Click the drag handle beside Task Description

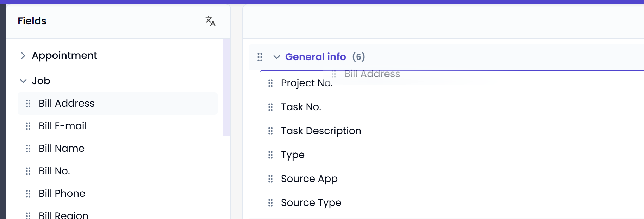pyautogui.click(x=270, y=131)
